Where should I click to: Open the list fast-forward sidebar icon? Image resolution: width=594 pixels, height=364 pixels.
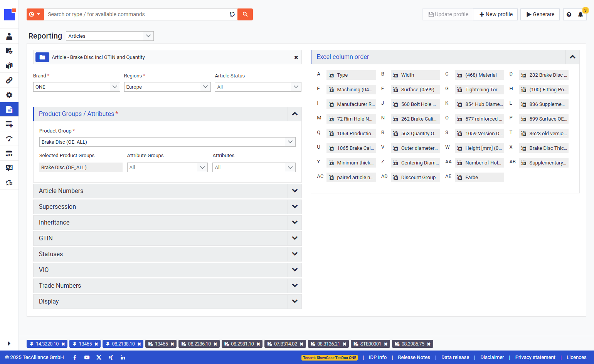click(x=9, y=153)
